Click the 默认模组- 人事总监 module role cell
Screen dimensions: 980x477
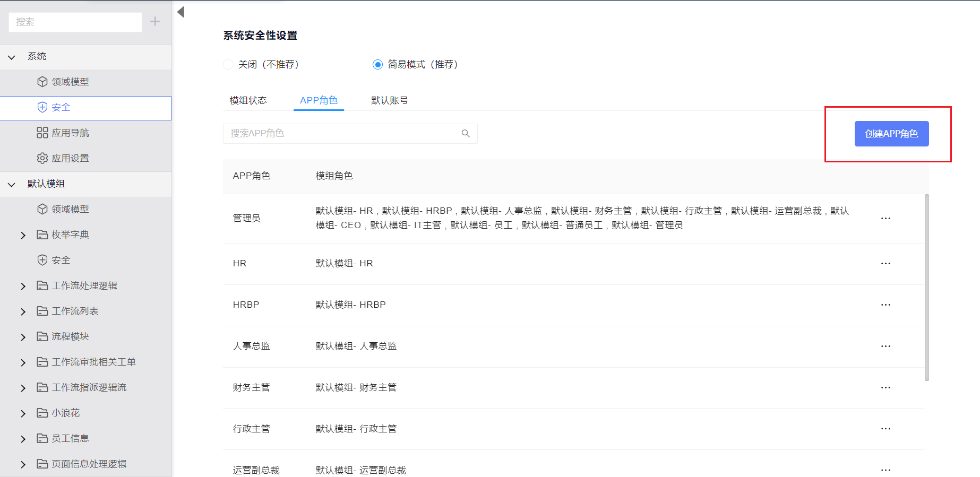tap(356, 346)
